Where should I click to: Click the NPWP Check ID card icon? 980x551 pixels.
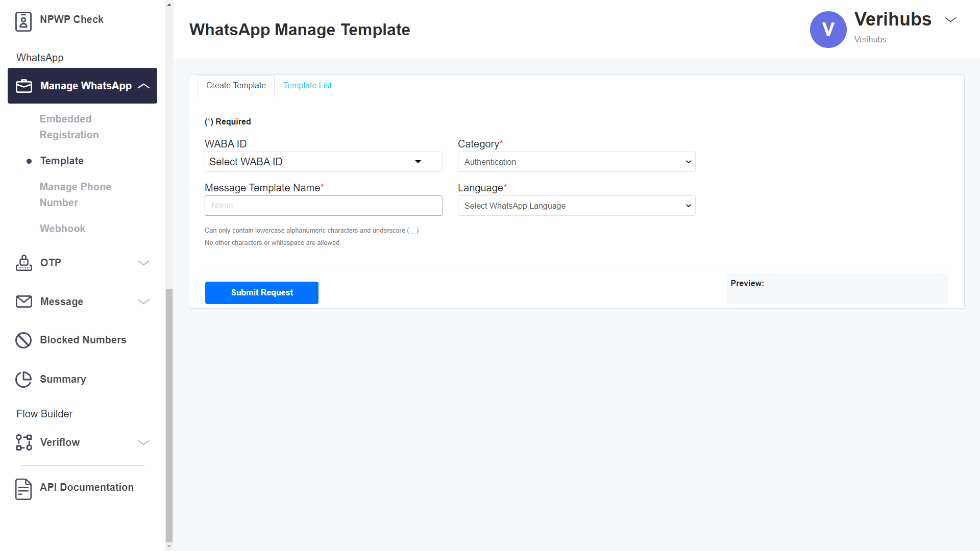23,21
